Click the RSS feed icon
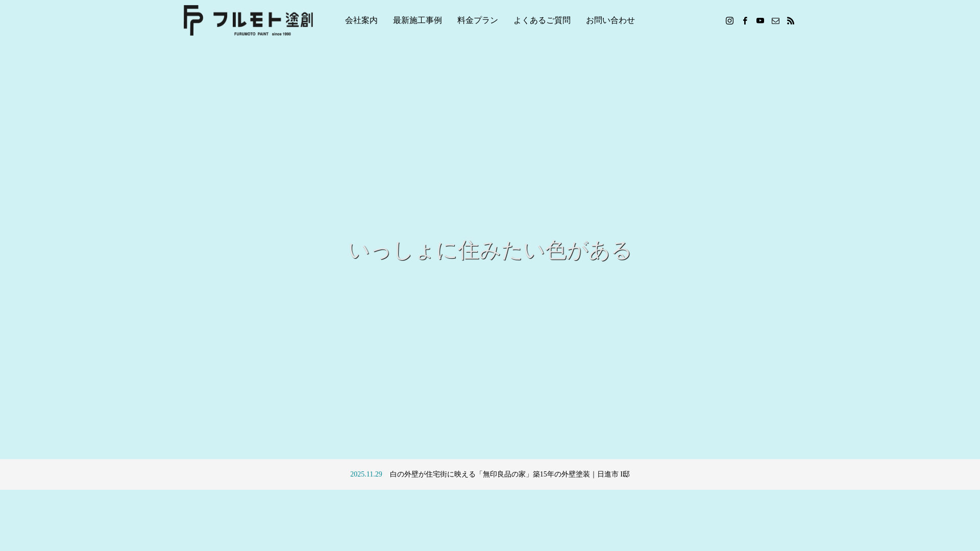 coord(791,20)
